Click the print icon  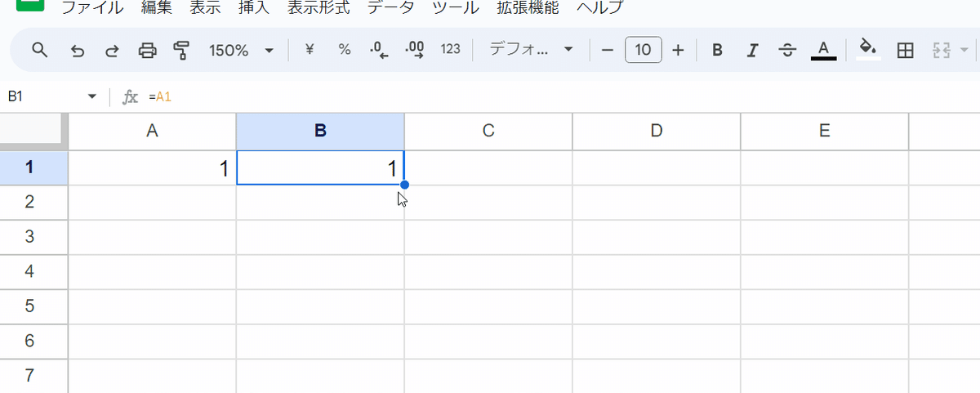(x=147, y=51)
